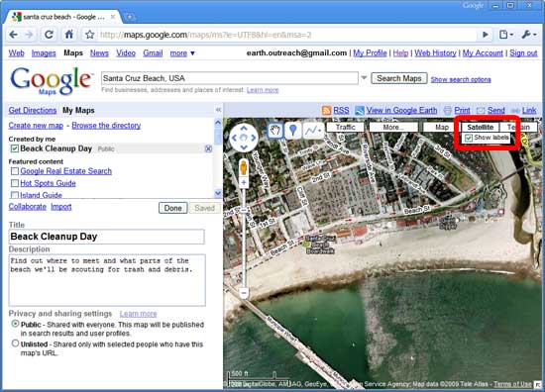Reload the page with refresh icon
This screenshot has height=392, width=545.
click(x=49, y=35)
